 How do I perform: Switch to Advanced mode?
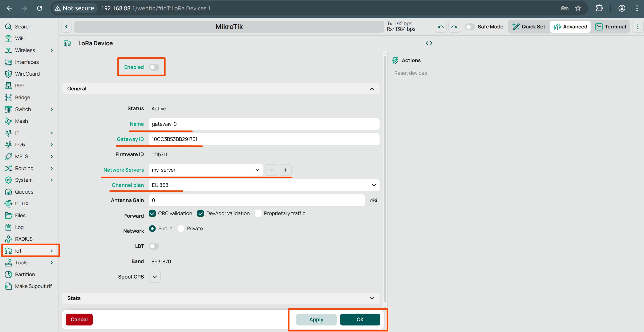point(570,27)
